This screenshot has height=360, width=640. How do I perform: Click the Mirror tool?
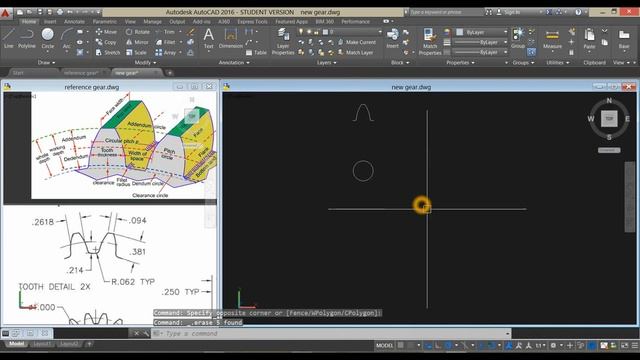click(x=137, y=42)
